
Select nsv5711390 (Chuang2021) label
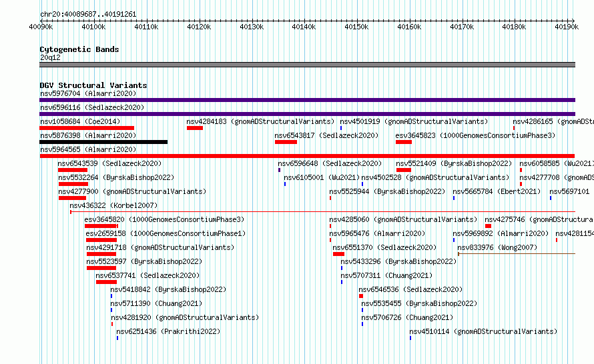pyautogui.click(x=156, y=303)
